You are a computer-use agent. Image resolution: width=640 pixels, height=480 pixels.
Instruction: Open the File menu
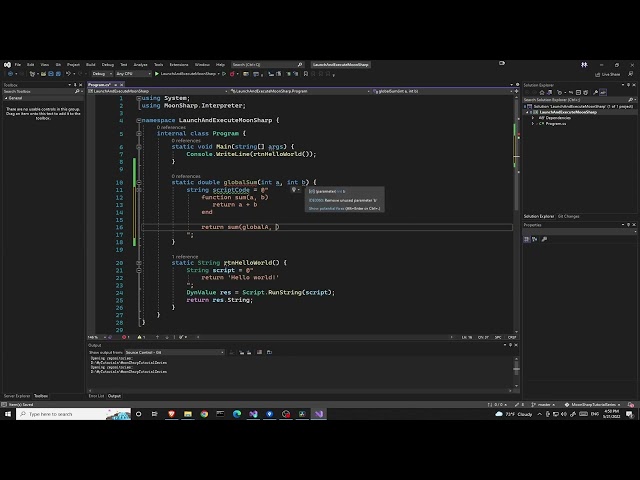pyautogui.click(x=18, y=64)
